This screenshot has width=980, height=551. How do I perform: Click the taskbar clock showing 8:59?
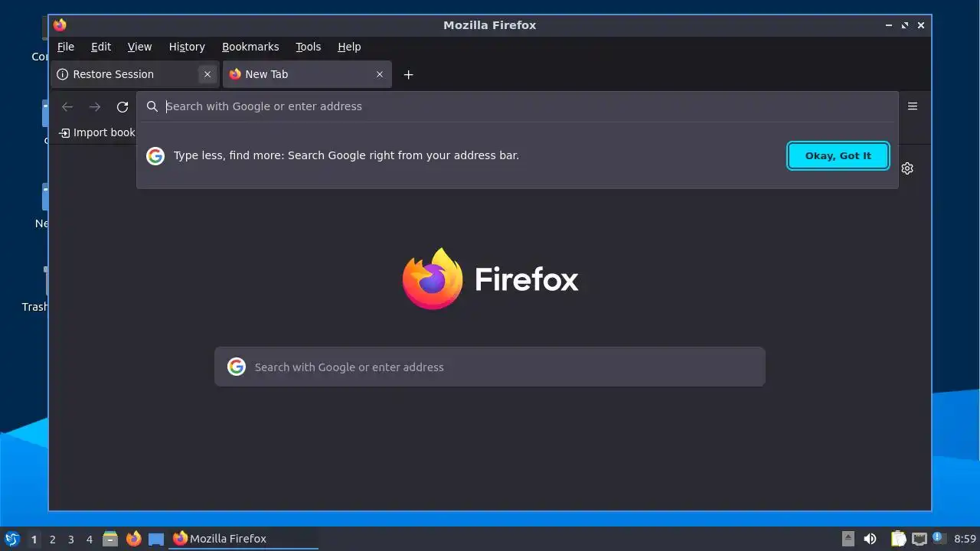coord(965,539)
